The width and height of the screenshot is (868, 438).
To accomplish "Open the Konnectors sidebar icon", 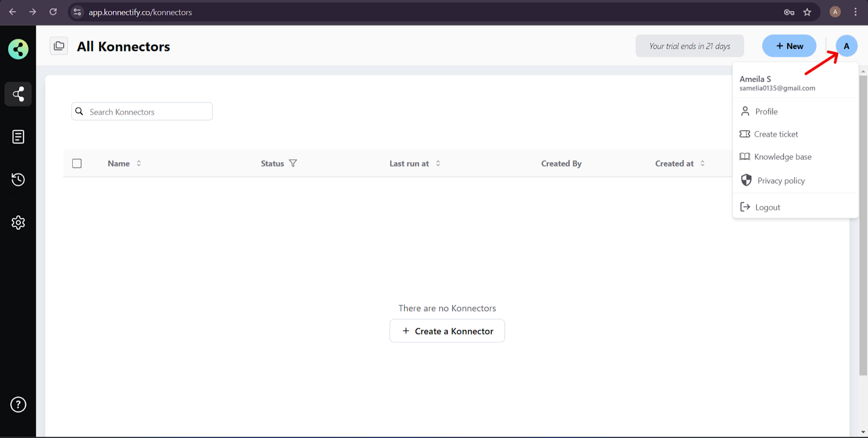I will tap(18, 94).
